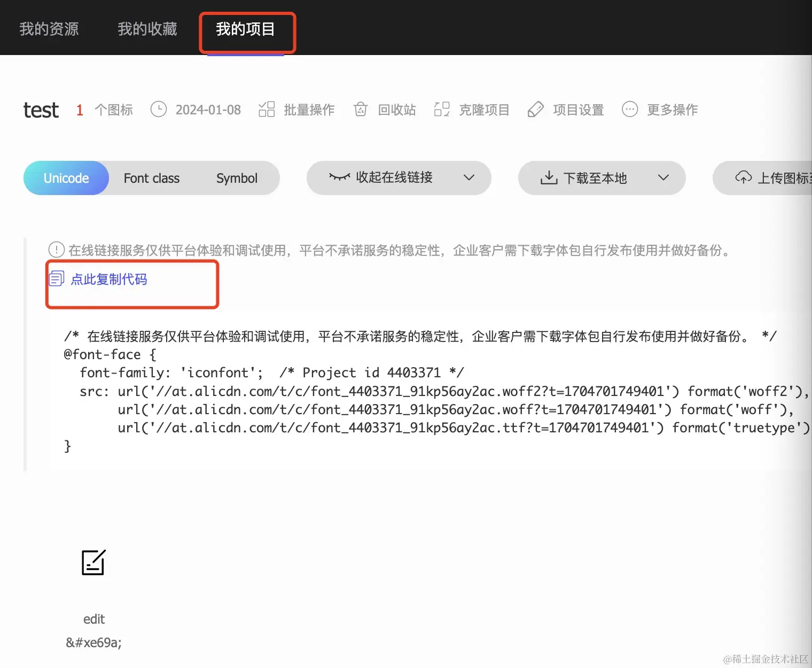Switch to the 我的收藏 tab

[x=147, y=29]
